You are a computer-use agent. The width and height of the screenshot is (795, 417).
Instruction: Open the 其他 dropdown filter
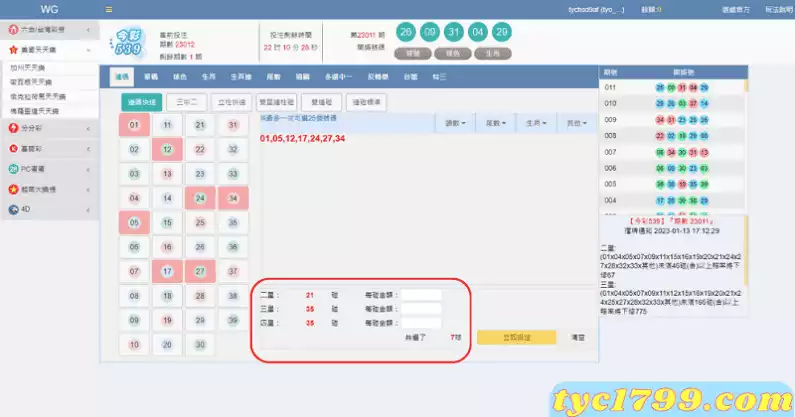[x=576, y=123]
